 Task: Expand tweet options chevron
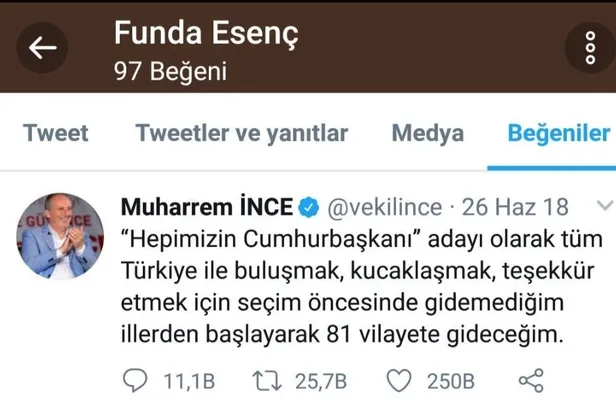pyautogui.click(x=603, y=205)
